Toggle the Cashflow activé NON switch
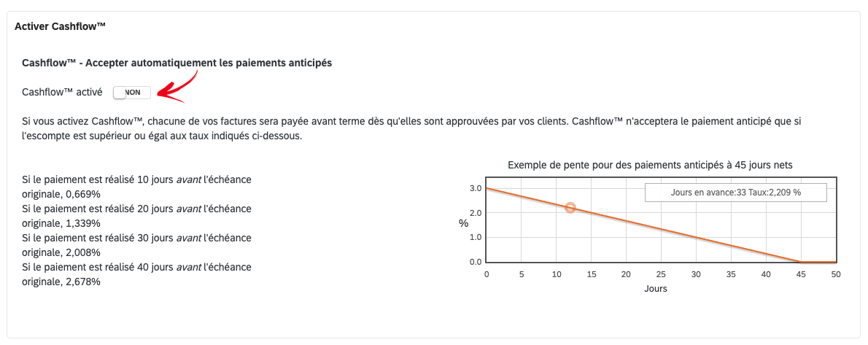This screenshot has height=345, width=868. pos(132,93)
